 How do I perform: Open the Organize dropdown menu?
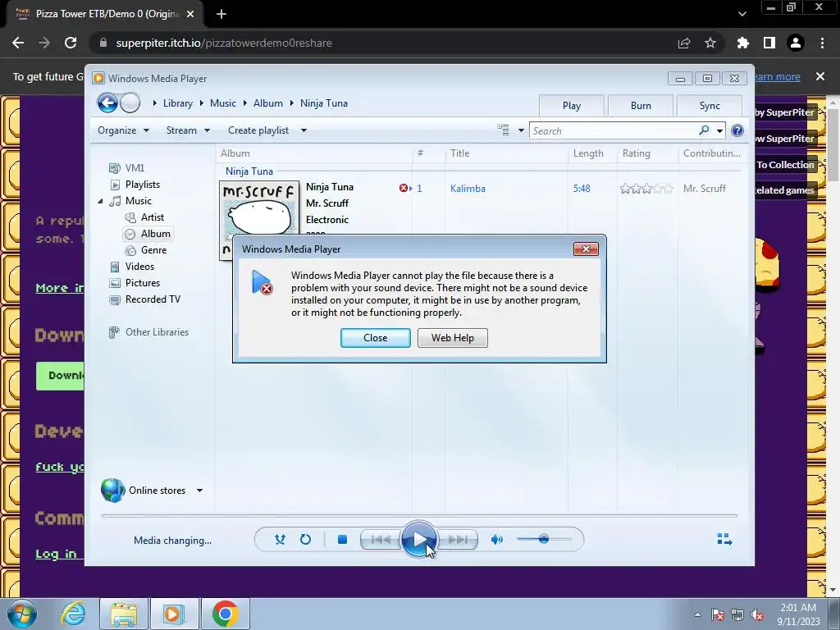tap(123, 130)
